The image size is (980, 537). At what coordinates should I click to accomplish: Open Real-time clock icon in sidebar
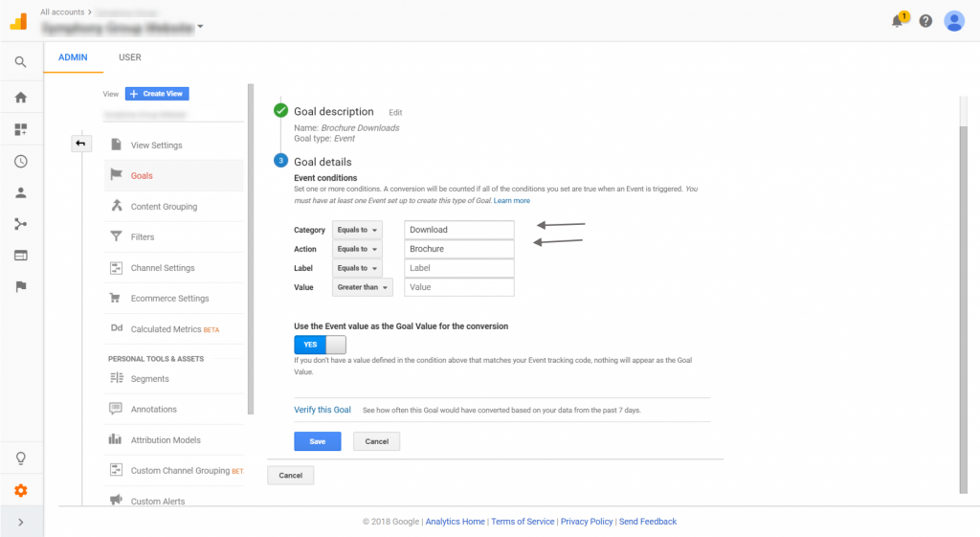21,162
